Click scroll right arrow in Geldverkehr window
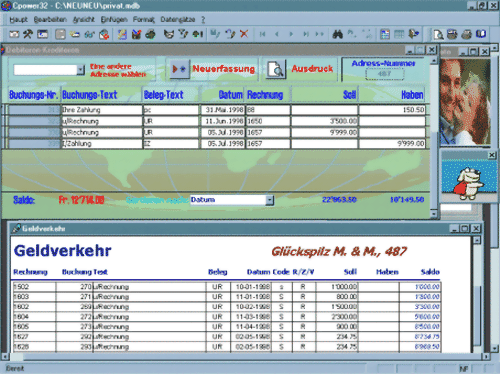The height and width of the screenshot is (374, 500). (486, 357)
